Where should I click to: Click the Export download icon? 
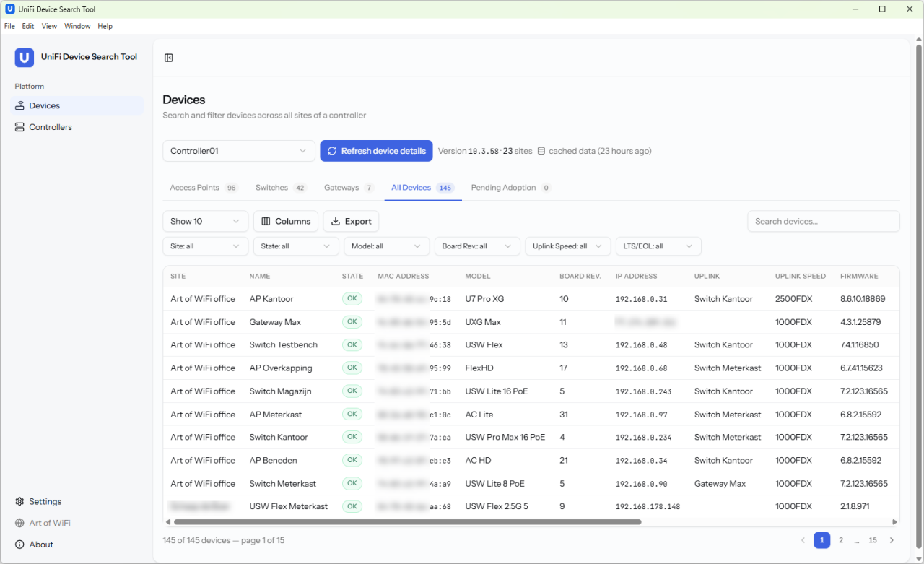[x=335, y=221]
